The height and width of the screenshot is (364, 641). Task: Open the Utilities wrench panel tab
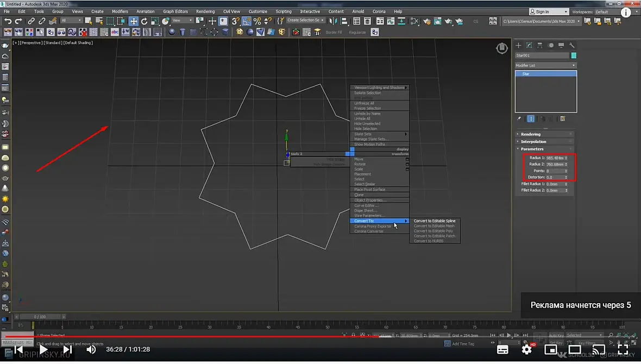click(x=572, y=45)
